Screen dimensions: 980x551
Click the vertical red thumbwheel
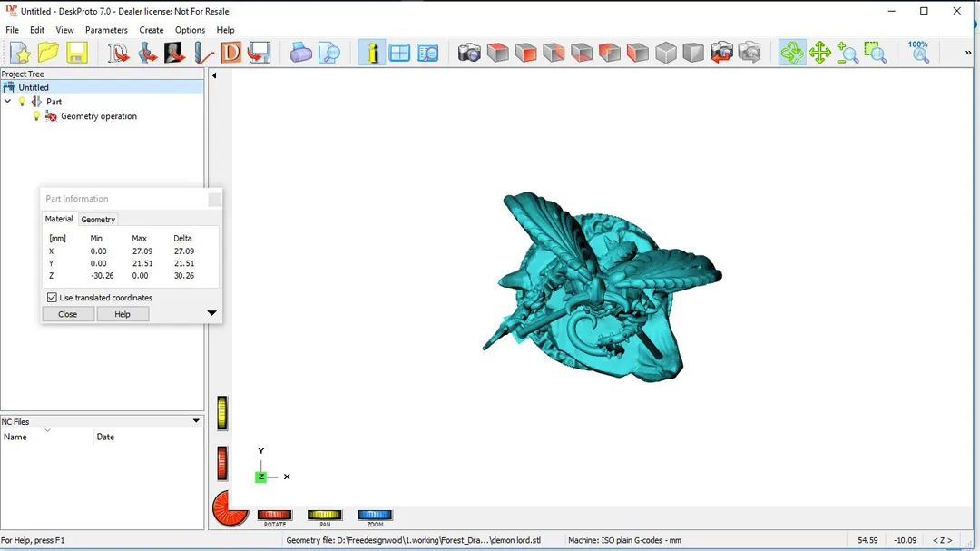[x=222, y=464]
